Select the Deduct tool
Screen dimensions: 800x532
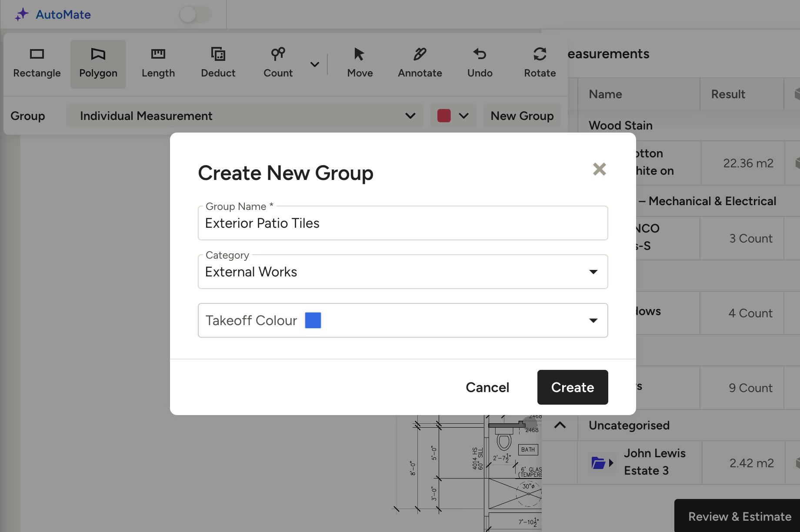coord(218,64)
